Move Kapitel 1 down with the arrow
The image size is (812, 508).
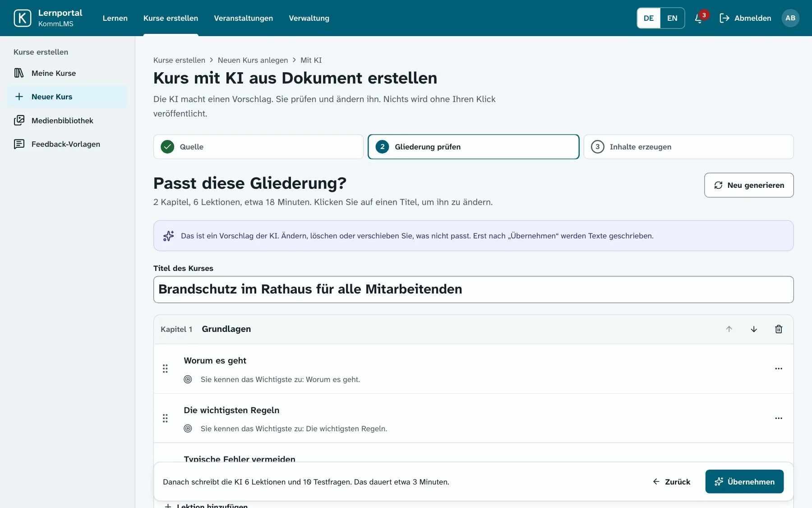pos(754,329)
